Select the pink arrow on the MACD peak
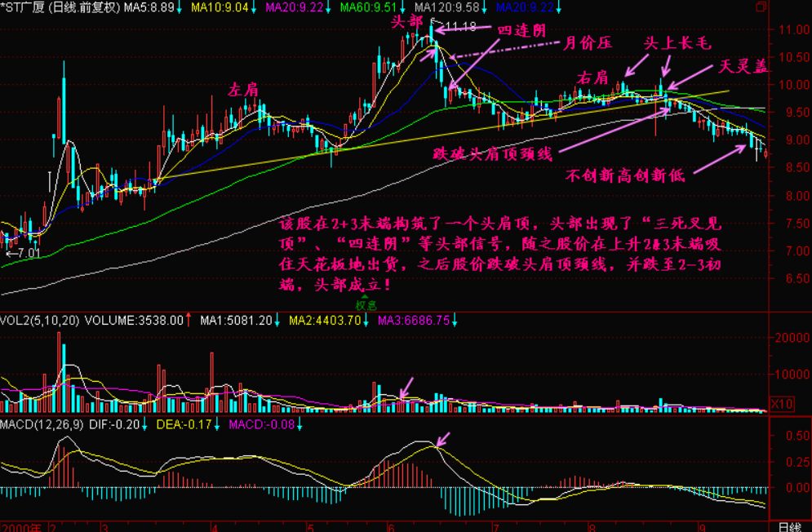Viewport: 812px width, 532px height. 445,440
